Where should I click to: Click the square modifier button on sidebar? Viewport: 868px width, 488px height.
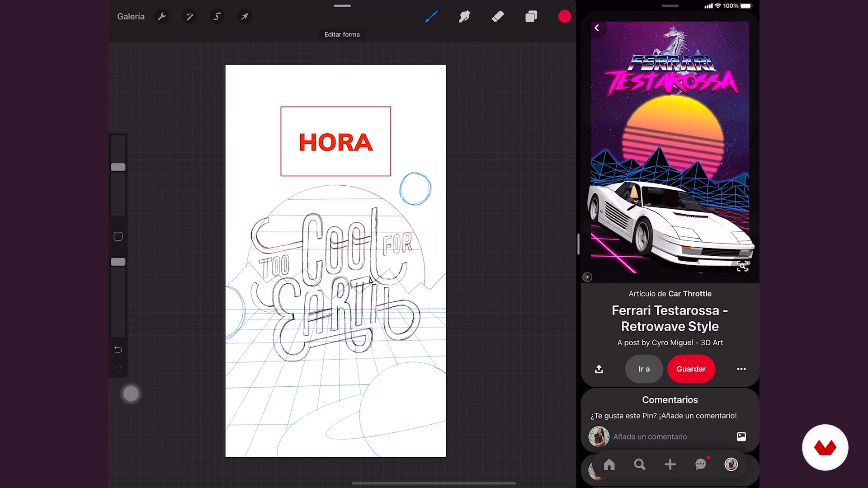pyautogui.click(x=118, y=236)
